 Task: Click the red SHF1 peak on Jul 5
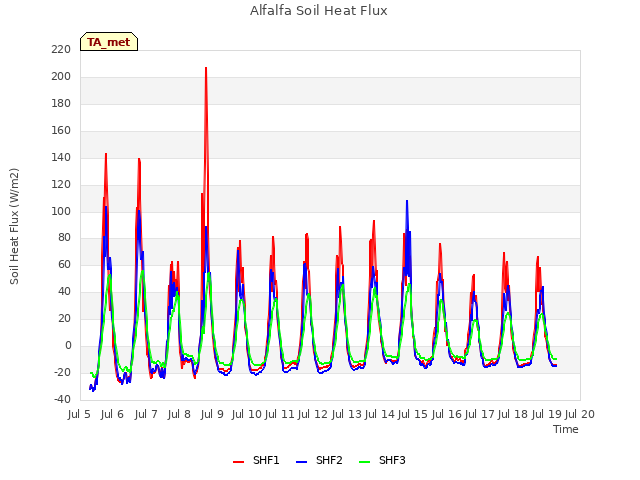(x=106, y=154)
